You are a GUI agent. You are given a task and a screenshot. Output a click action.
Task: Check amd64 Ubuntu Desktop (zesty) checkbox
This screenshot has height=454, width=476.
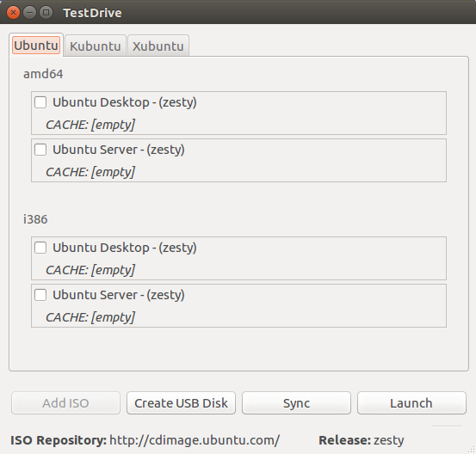pos(40,102)
